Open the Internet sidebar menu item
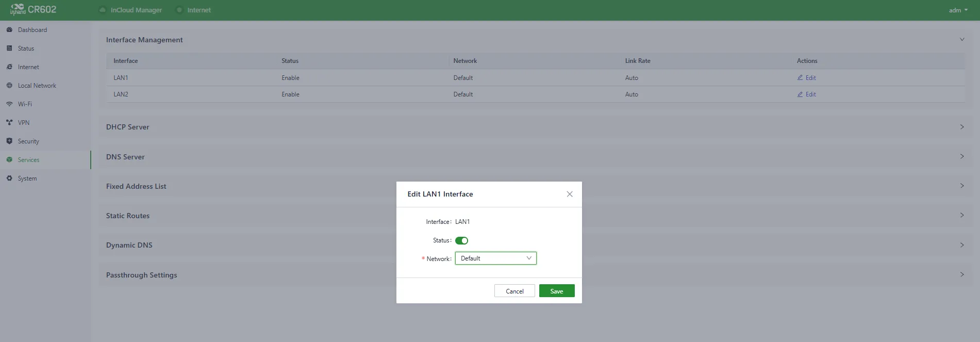This screenshot has height=342, width=980. [x=28, y=67]
